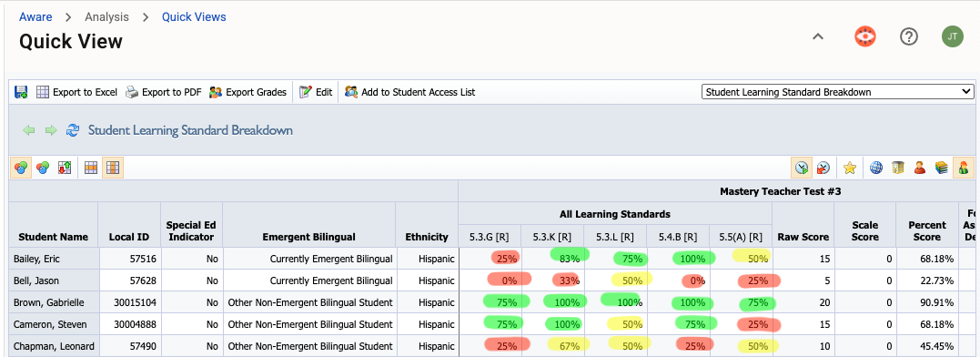The width and height of the screenshot is (980, 357).
Task: Click Bailey, Eric's 25% red cell
Action: (x=490, y=259)
